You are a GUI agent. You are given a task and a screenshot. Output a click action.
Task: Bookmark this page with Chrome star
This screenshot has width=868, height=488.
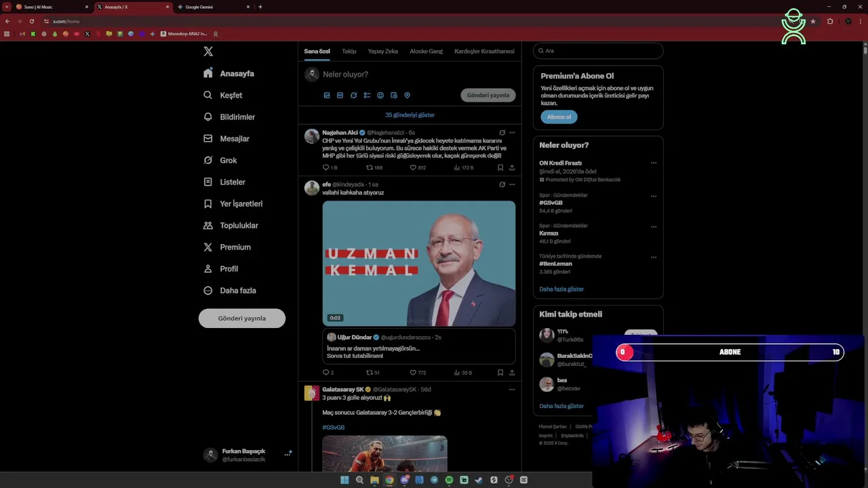[813, 21]
